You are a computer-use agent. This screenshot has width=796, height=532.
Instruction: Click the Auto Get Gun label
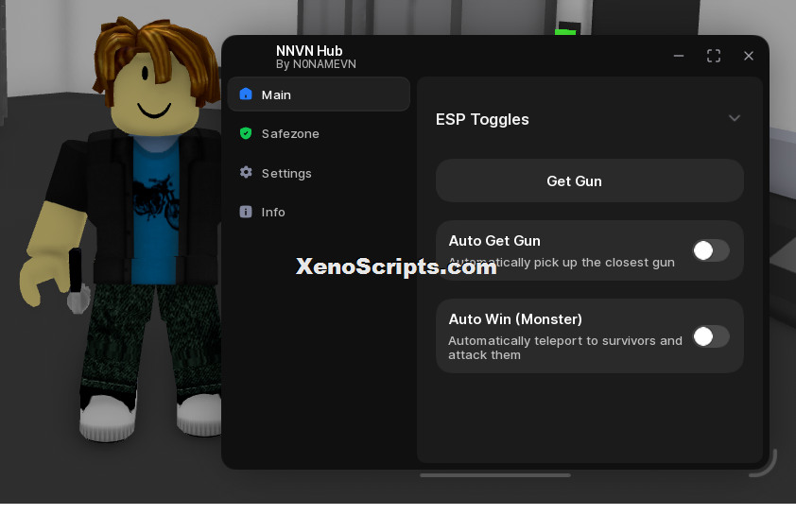pyautogui.click(x=494, y=241)
